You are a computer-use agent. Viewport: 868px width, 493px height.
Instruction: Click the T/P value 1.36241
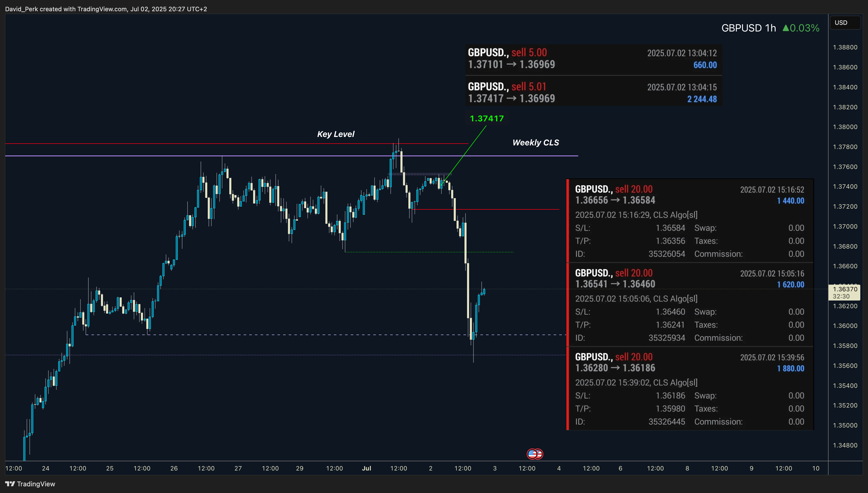pyautogui.click(x=670, y=325)
